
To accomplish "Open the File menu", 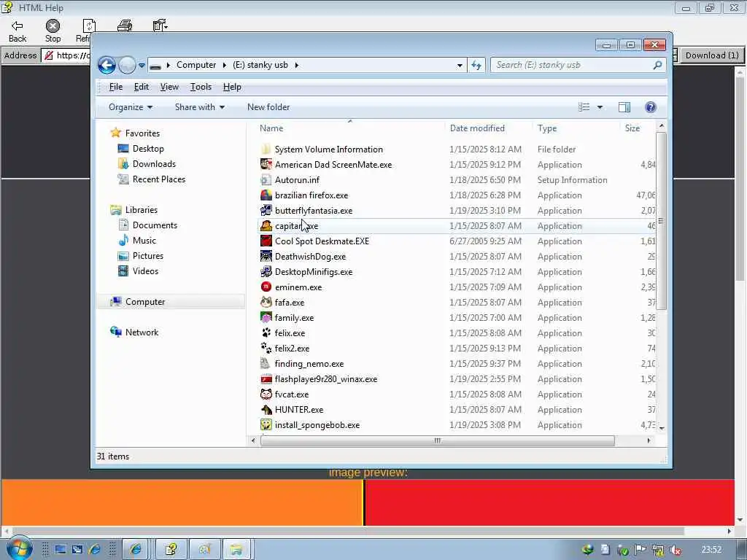I will (116, 87).
